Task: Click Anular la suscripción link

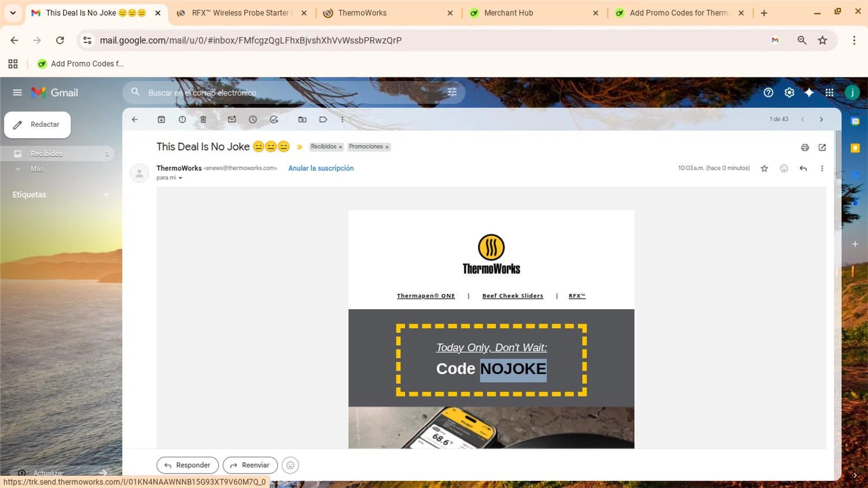Action: pos(321,168)
